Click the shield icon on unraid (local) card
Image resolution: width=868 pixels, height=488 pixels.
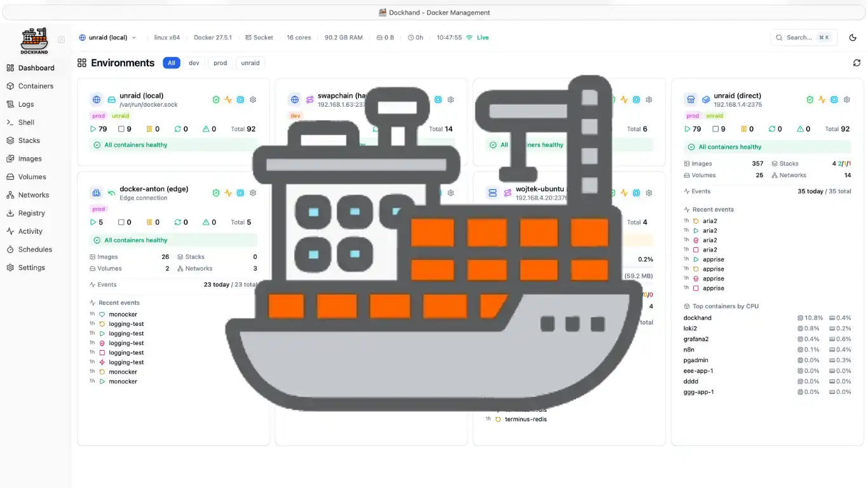click(216, 100)
